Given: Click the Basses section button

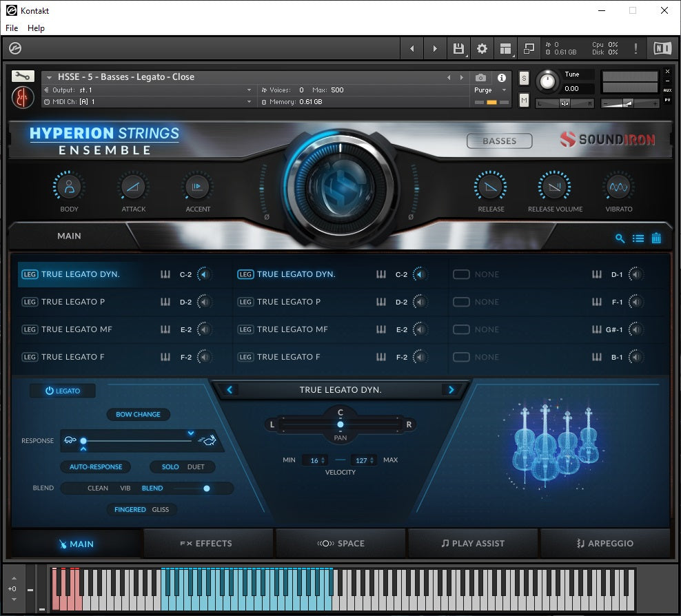Looking at the screenshot, I should coord(500,141).
